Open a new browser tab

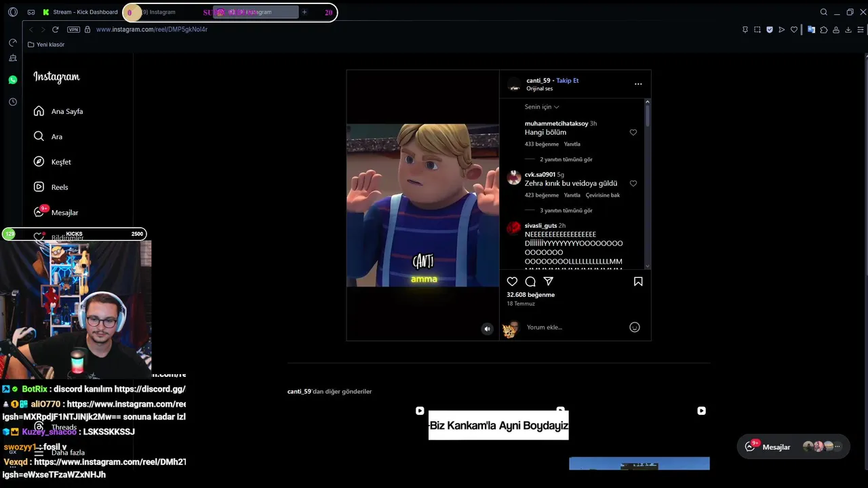304,12
